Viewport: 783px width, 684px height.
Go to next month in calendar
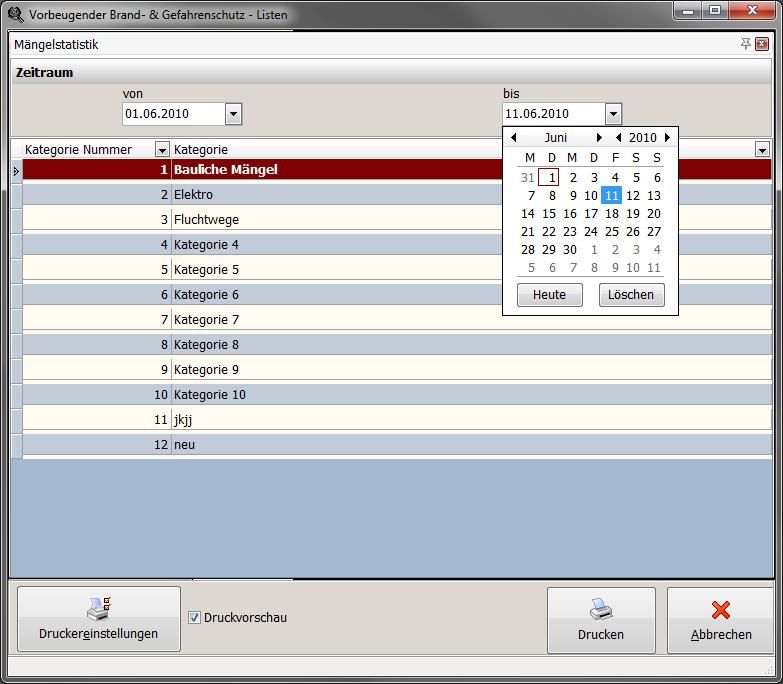tap(599, 138)
